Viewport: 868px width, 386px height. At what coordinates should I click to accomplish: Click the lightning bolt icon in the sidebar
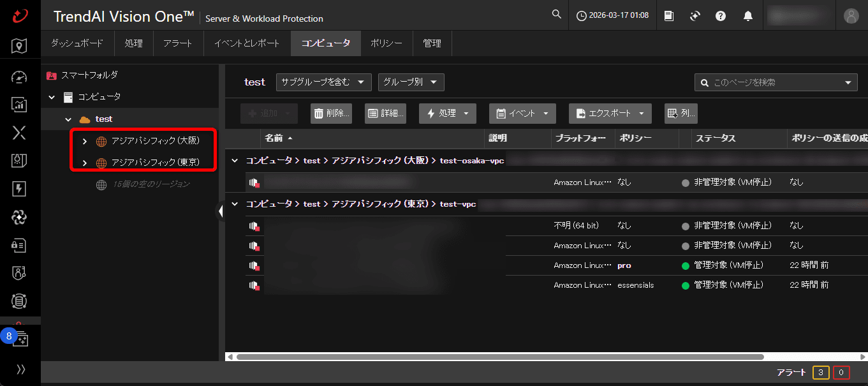(x=18, y=189)
